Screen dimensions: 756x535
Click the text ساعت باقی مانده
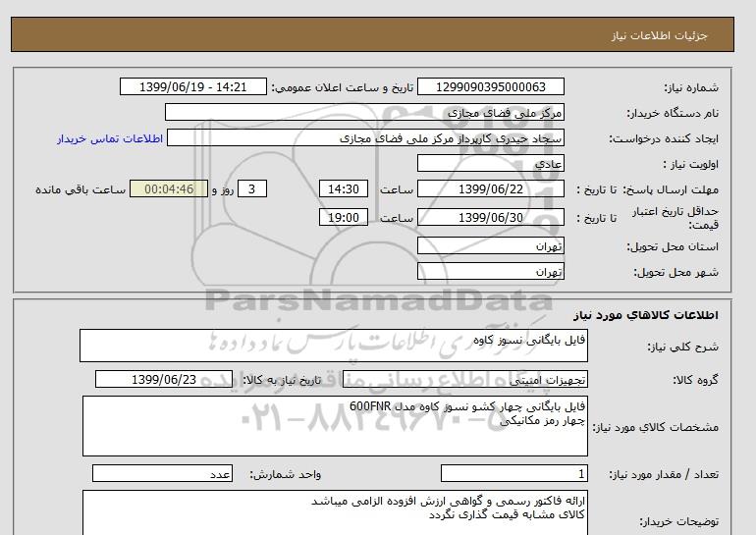81,189
